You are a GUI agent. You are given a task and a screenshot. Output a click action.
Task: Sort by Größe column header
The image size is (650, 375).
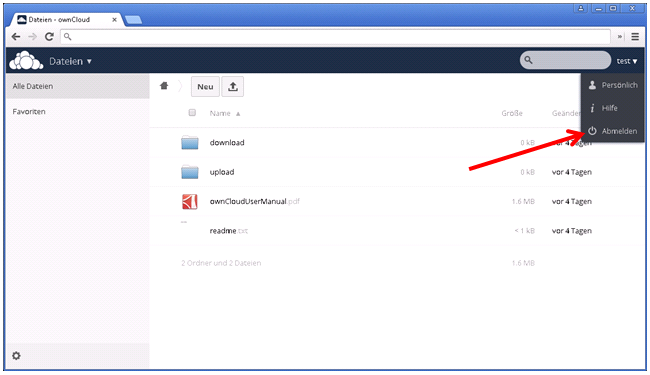pos(512,113)
